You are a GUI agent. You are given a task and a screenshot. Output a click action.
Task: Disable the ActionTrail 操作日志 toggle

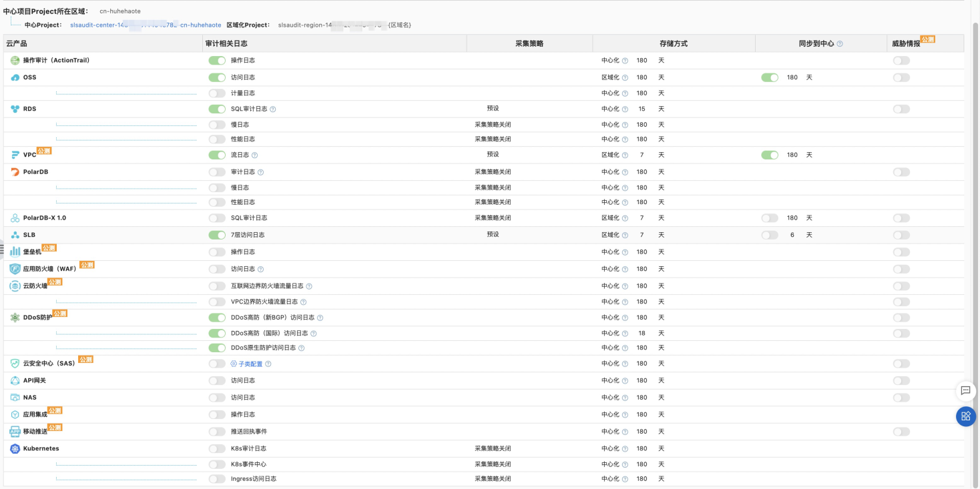click(x=217, y=61)
